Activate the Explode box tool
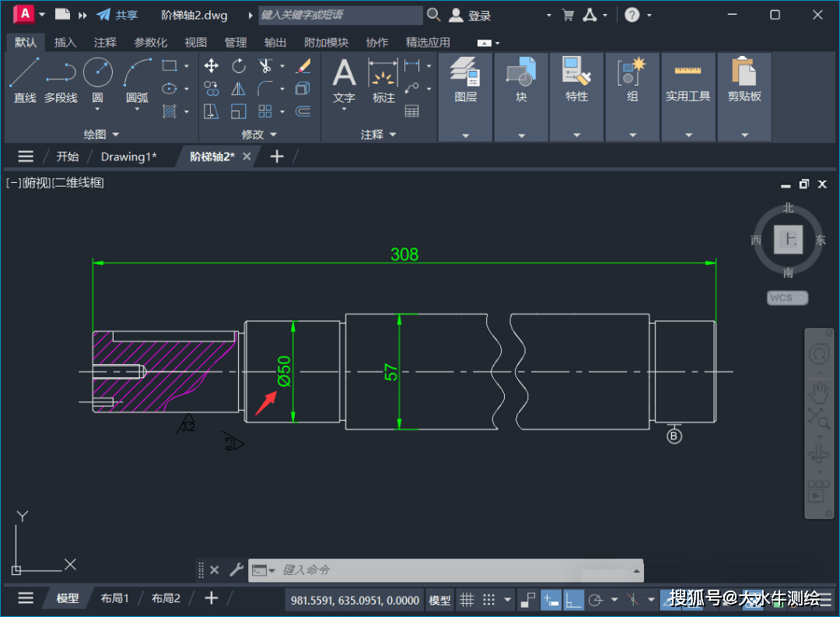 303,89
